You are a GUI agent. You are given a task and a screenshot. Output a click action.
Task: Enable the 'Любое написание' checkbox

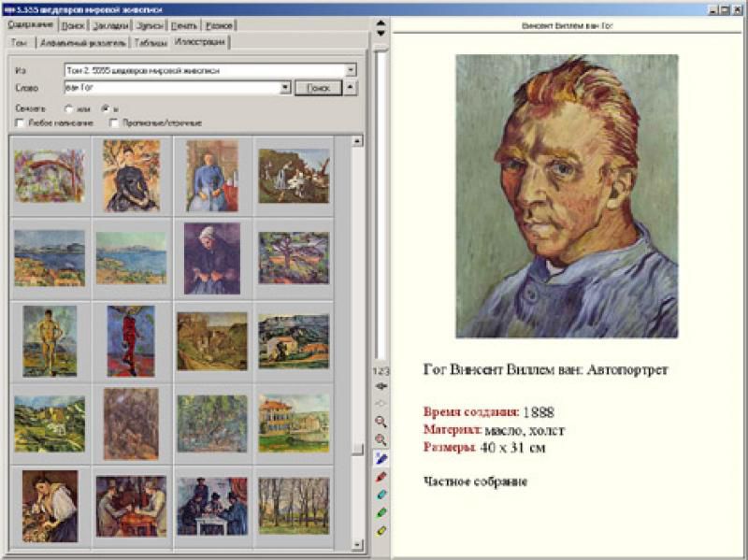21,122
